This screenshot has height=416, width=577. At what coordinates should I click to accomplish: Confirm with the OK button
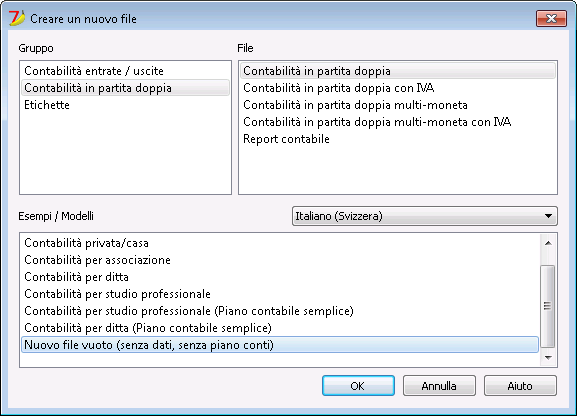358,385
